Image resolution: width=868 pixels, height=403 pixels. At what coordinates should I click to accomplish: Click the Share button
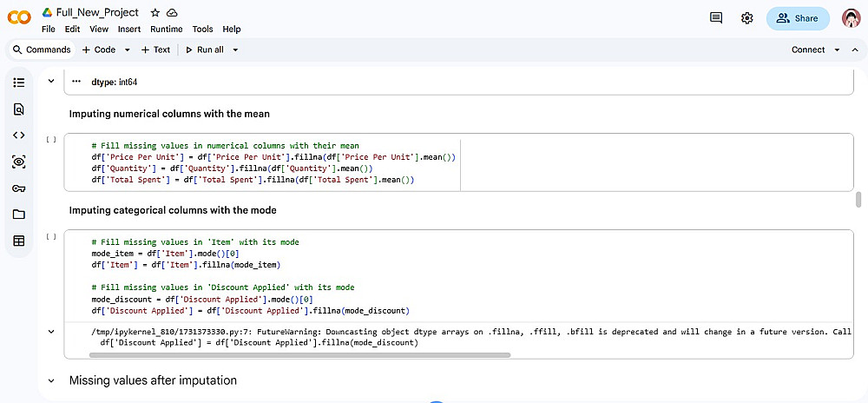pyautogui.click(x=798, y=18)
